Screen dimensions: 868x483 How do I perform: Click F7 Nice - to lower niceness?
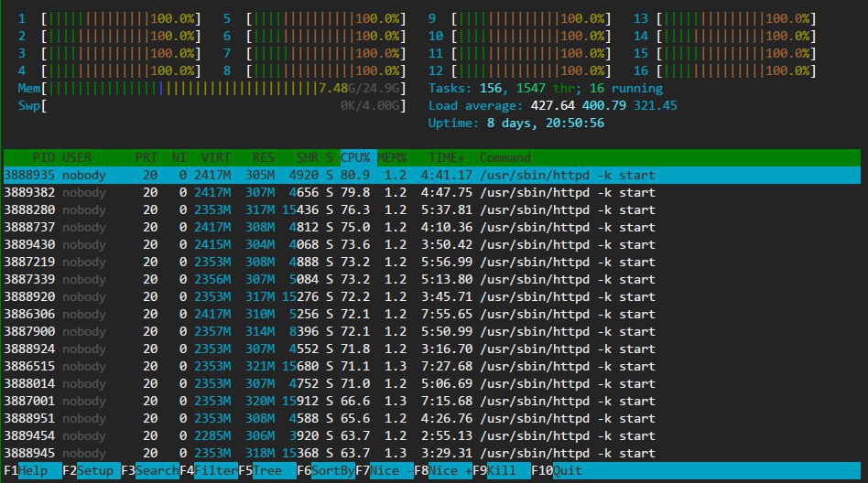(385, 471)
